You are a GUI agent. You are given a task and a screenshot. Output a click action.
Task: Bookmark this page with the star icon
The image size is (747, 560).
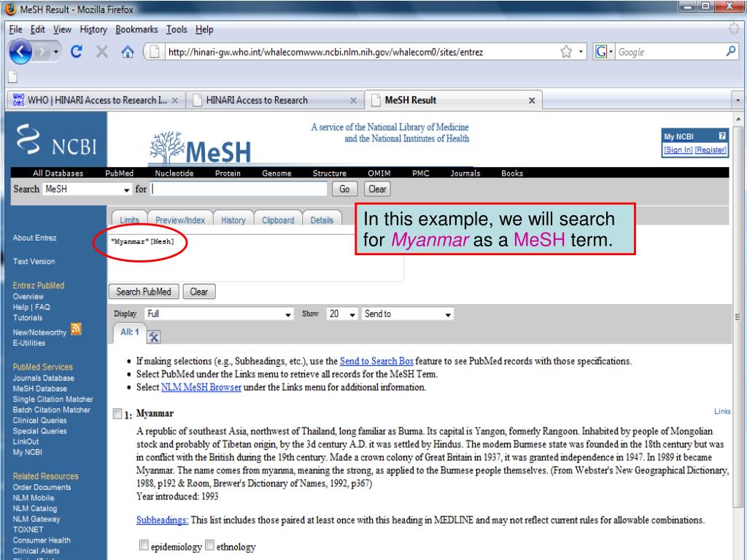pyautogui.click(x=566, y=52)
